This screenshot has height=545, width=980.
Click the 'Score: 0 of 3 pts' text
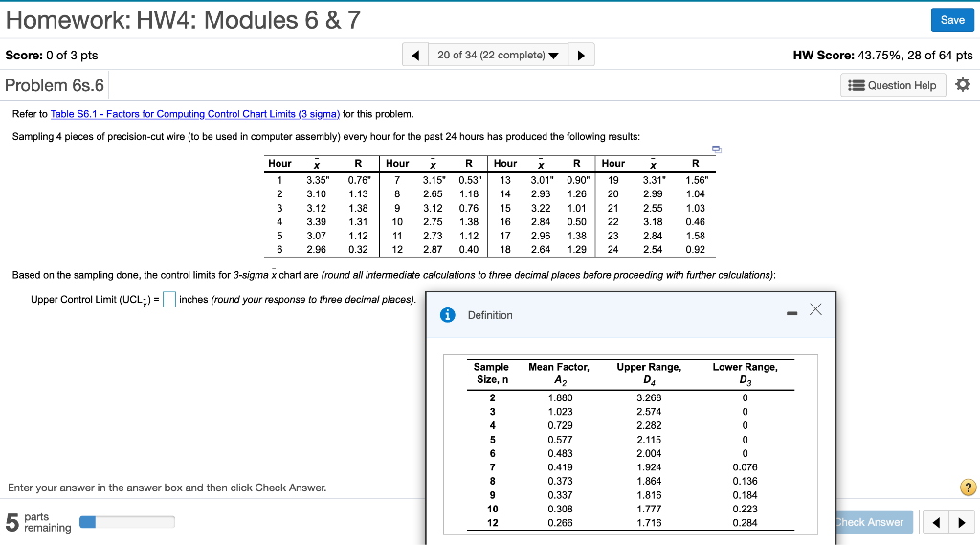click(52, 55)
